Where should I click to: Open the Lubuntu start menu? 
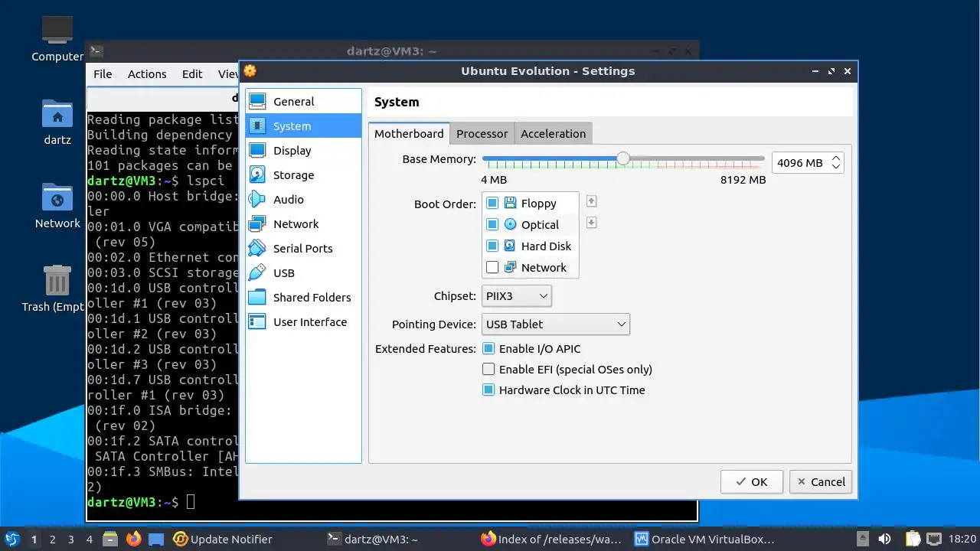(x=12, y=539)
